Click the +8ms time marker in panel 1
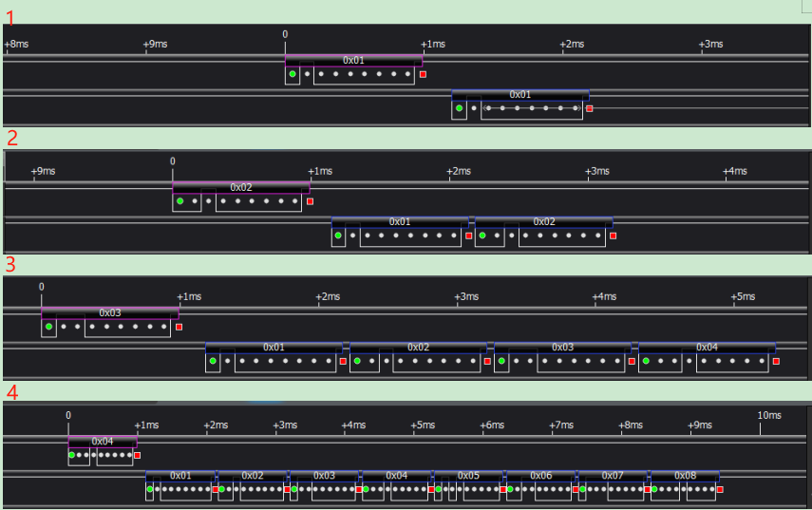This screenshot has width=812, height=510. [16, 45]
